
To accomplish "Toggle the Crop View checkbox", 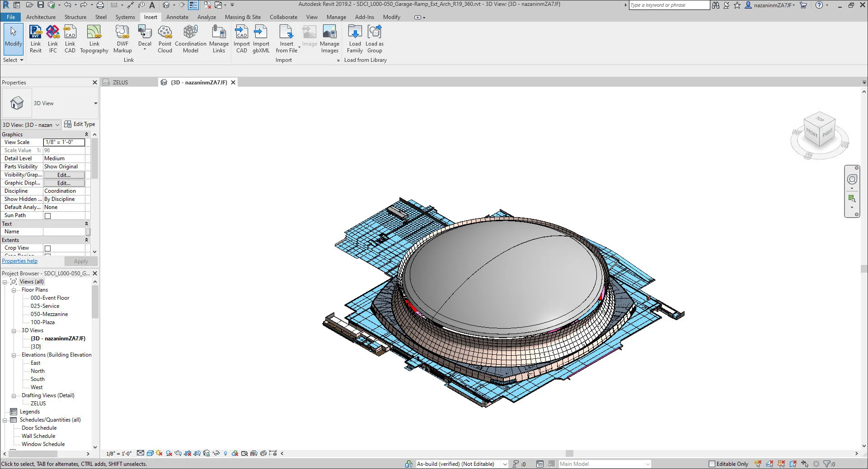I will (47, 248).
